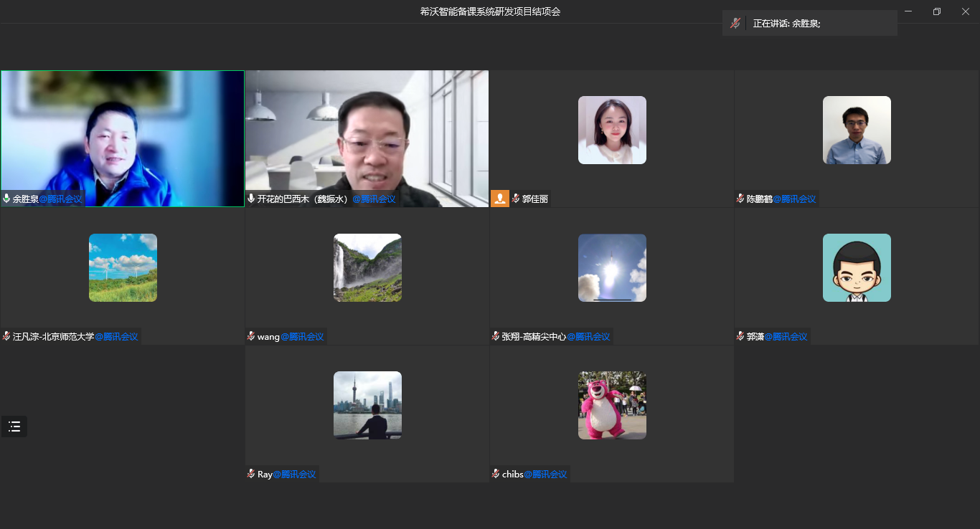
Task: Click the pink bear avatar of chibs
Action: pyautogui.click(x=612, y=405)
